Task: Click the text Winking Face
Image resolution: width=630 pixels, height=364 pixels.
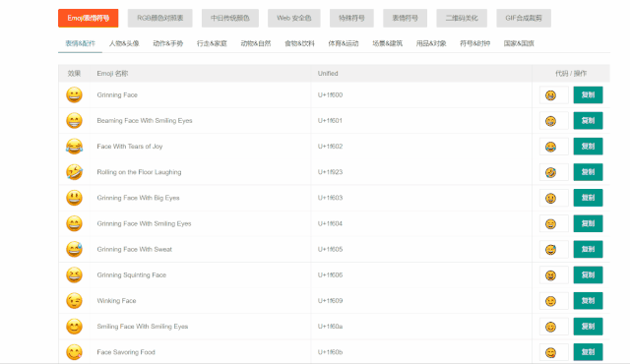Action: click(x=116, y=301)
